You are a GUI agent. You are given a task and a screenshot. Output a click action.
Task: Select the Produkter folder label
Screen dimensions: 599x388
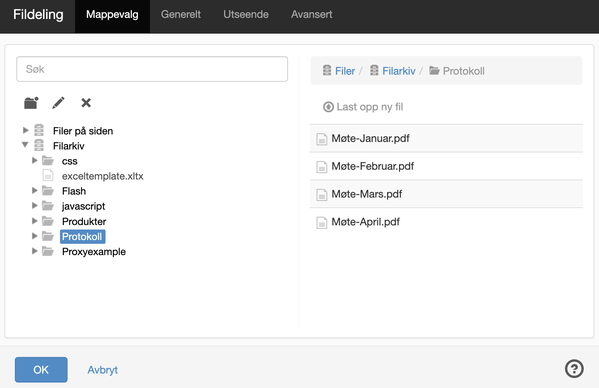tap(84, 221)
